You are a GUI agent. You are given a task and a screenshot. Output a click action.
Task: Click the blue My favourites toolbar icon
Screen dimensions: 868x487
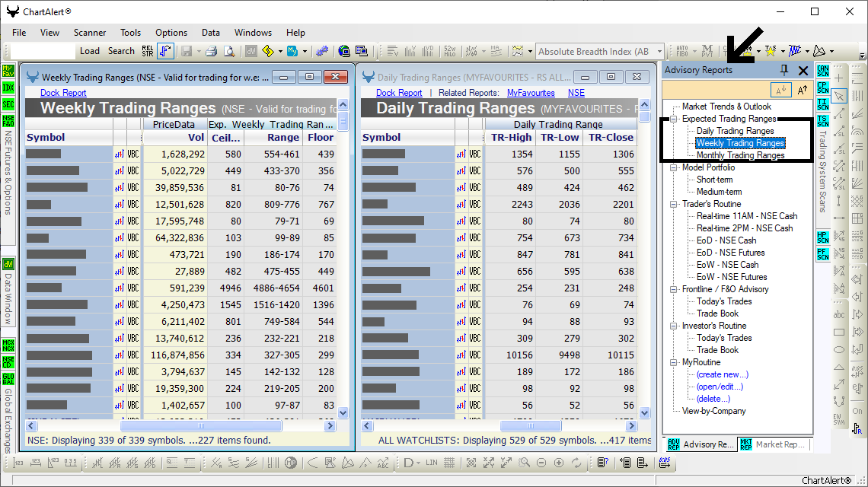[292, 52]
